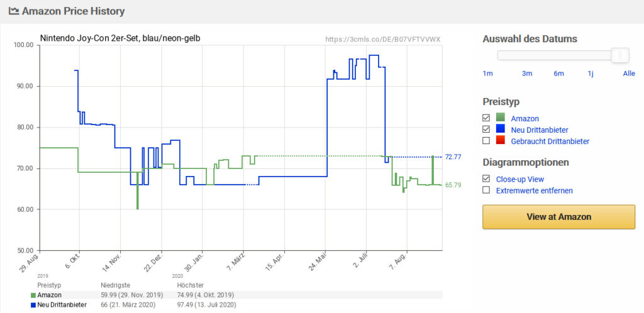Viewport: 644px width, 313px height.
Task: Enable the Gebraucht Drittanbieter checkbox
Action: click(x=486, y=141)
